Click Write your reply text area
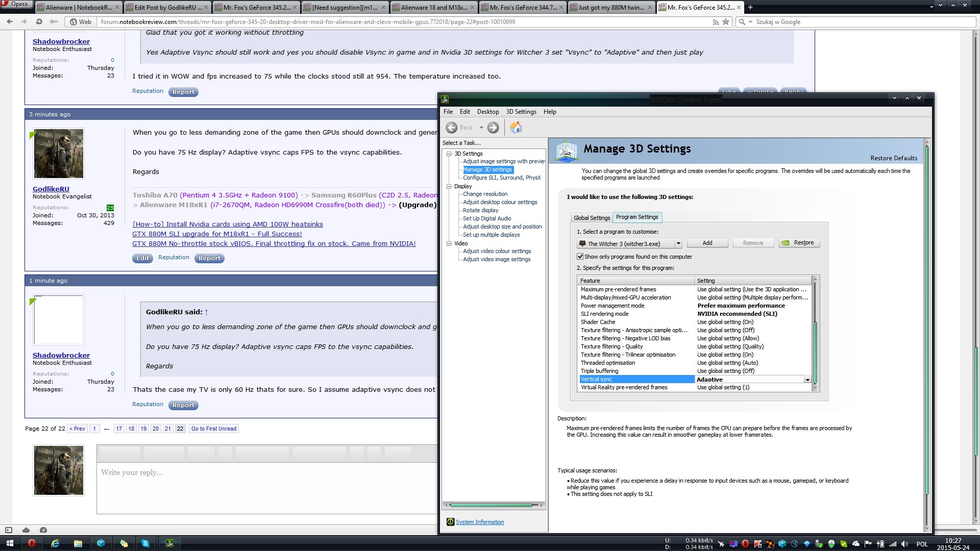980x551 pixels. coord(266,487)
